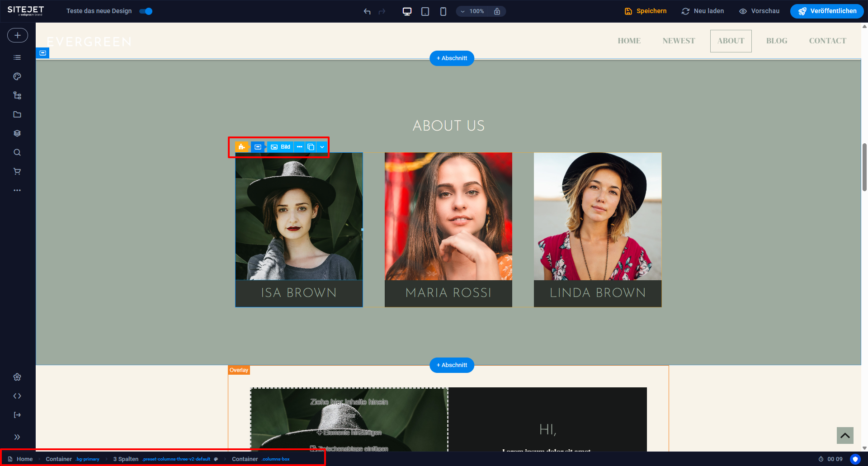Screen dimensions: 868x466
Task: Open the Vorschau preview
Action: 759,11
